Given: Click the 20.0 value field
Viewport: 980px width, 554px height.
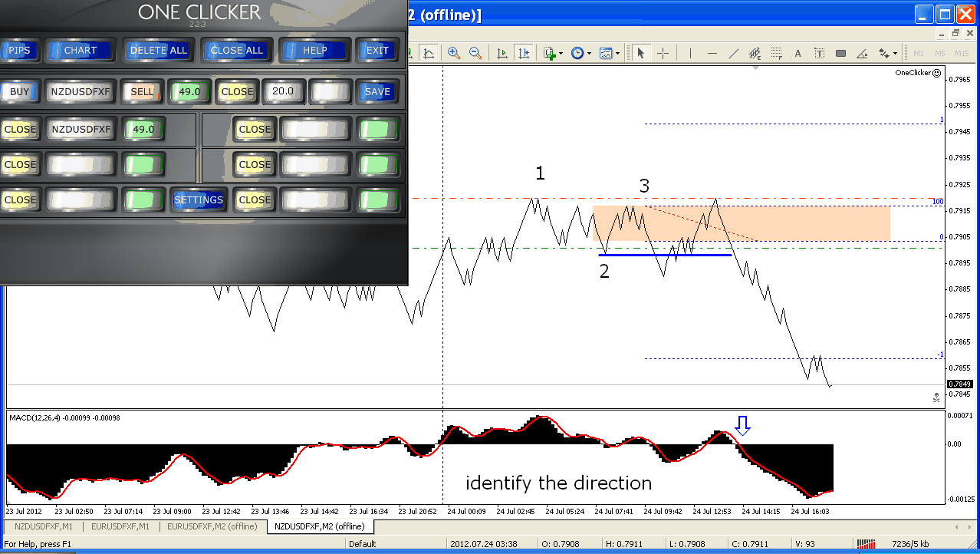Looking at the screenshot, I should click(x=283, y=91).
